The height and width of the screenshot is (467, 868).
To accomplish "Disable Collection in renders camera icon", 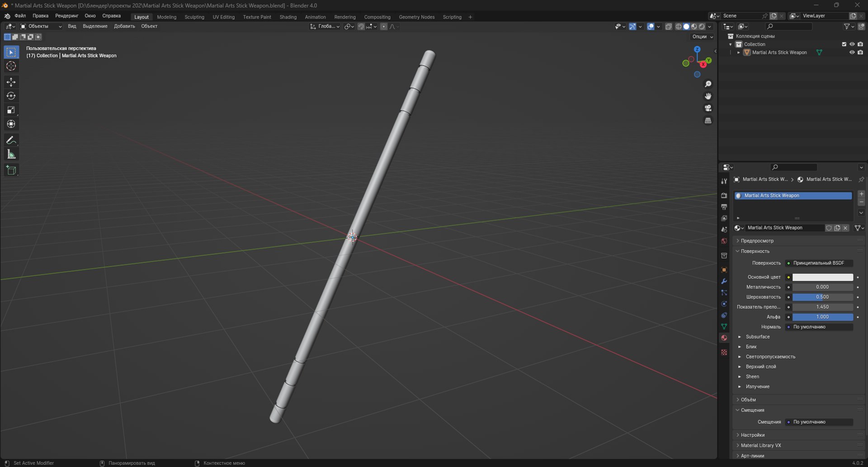I will [860, 44].
